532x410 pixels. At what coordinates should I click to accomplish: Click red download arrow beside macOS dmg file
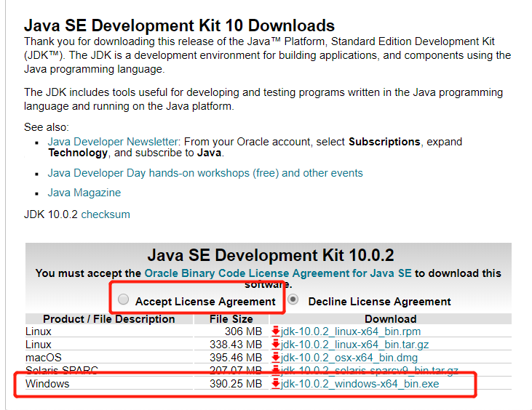click(276, 358)
